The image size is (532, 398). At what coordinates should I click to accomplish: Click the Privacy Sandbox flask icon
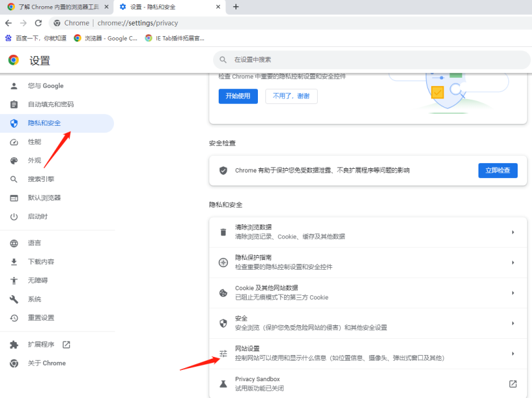[x=223, y=384]
